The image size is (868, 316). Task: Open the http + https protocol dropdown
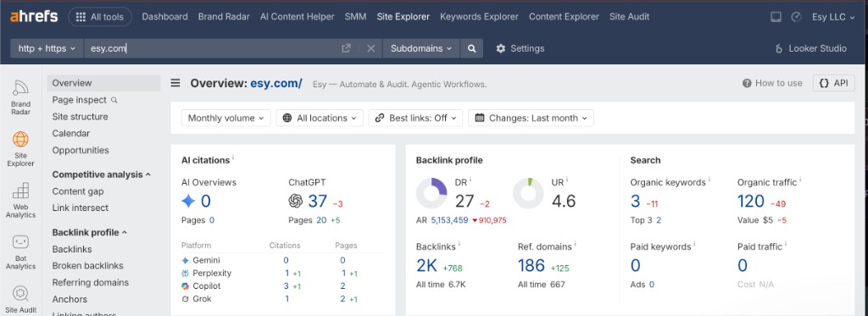pos(47,48)
